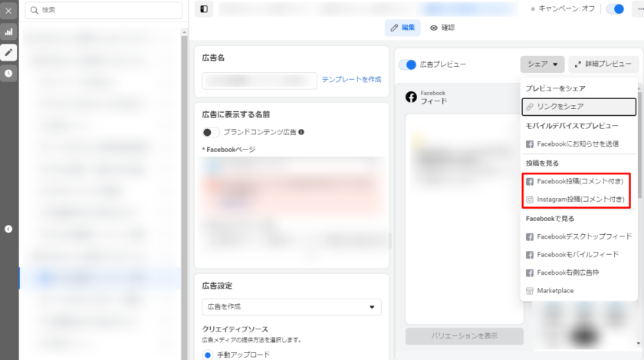Collapse the left panel with arrow icon
This screenshot has height=360, width=644.
(x=8, y=228)
